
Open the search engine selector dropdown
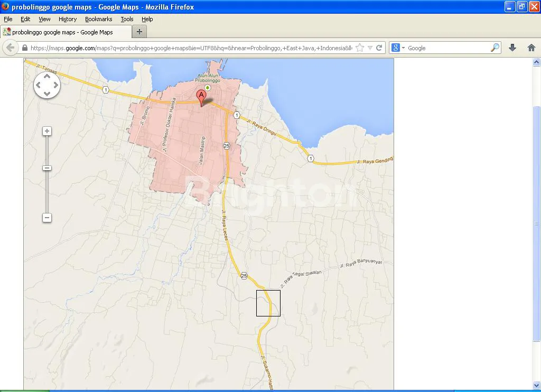398,48
